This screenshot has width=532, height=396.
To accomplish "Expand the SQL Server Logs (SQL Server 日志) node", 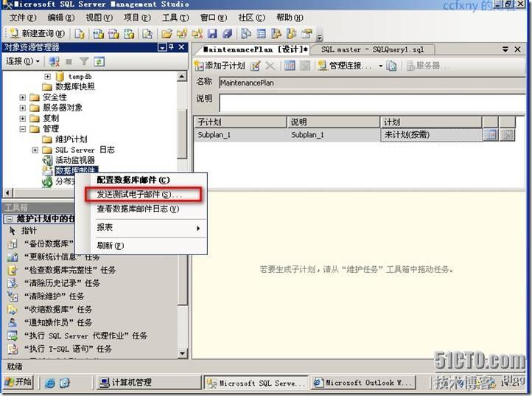I will coord(35,150).
